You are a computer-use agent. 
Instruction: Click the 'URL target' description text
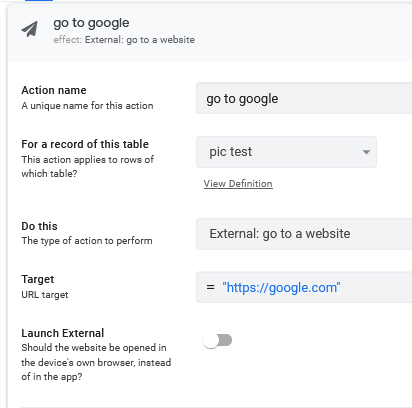pos(45,295)
